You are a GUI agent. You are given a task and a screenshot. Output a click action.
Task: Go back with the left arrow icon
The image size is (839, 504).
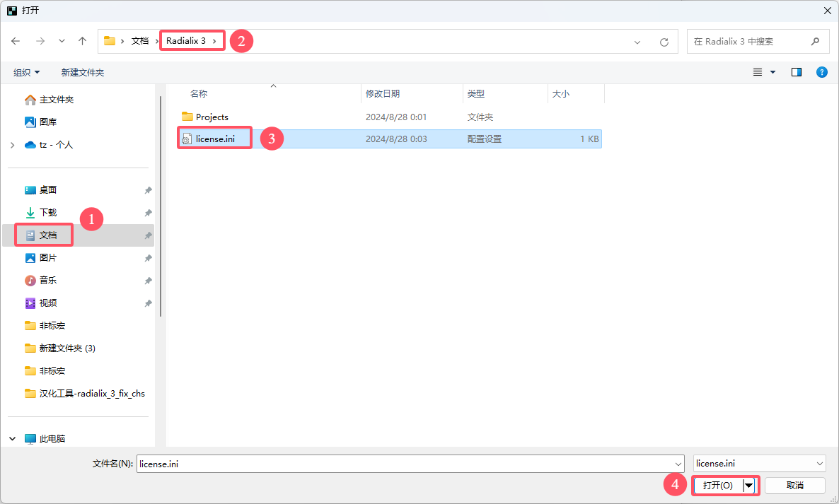pyautogui.click(x=16, y=41)
